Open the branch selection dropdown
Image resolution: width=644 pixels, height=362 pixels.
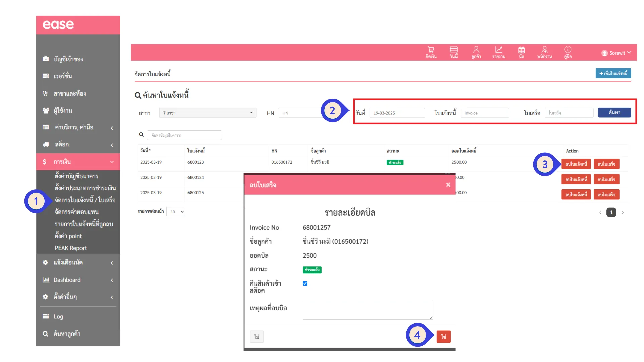point(208,113)
